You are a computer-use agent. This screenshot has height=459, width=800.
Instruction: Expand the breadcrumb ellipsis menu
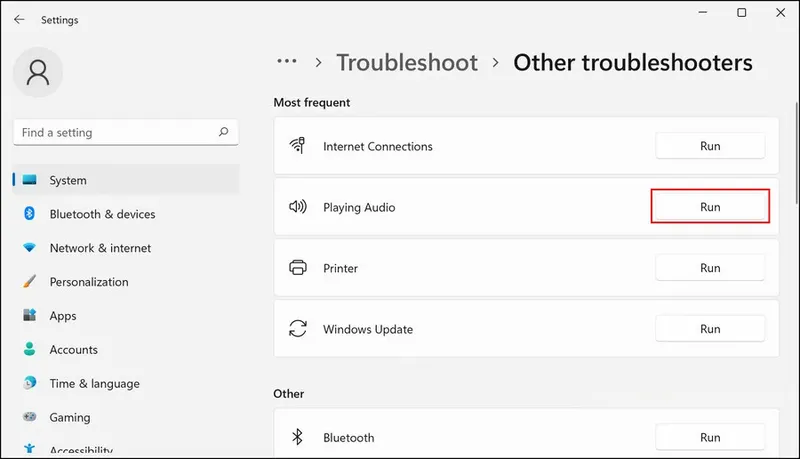(287, 62)
